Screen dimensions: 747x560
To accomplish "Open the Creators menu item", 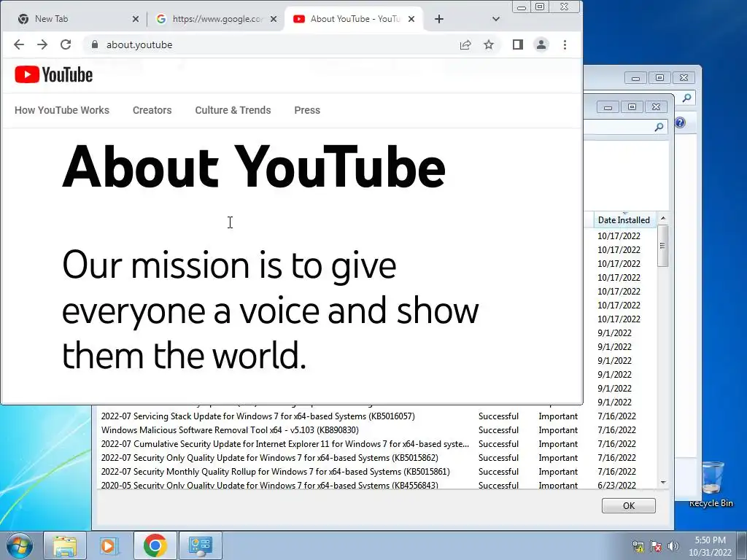I will (x=152, y=110).
